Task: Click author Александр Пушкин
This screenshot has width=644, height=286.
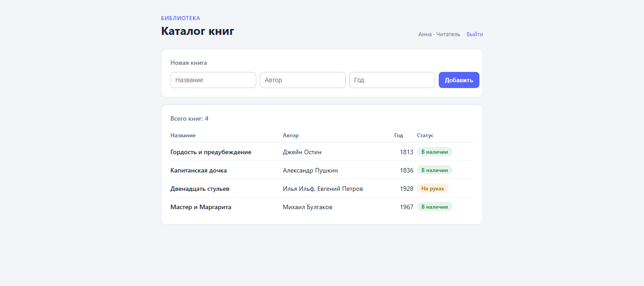Action: [310, 170]
